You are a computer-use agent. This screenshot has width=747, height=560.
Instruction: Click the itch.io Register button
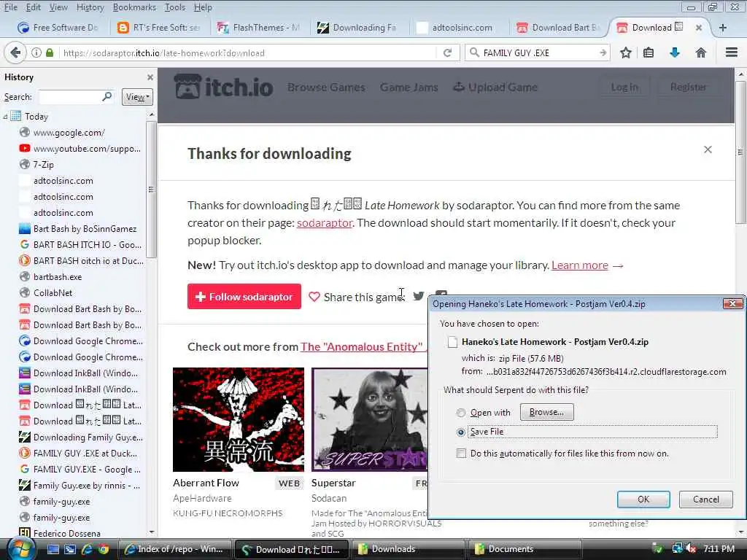688,87
